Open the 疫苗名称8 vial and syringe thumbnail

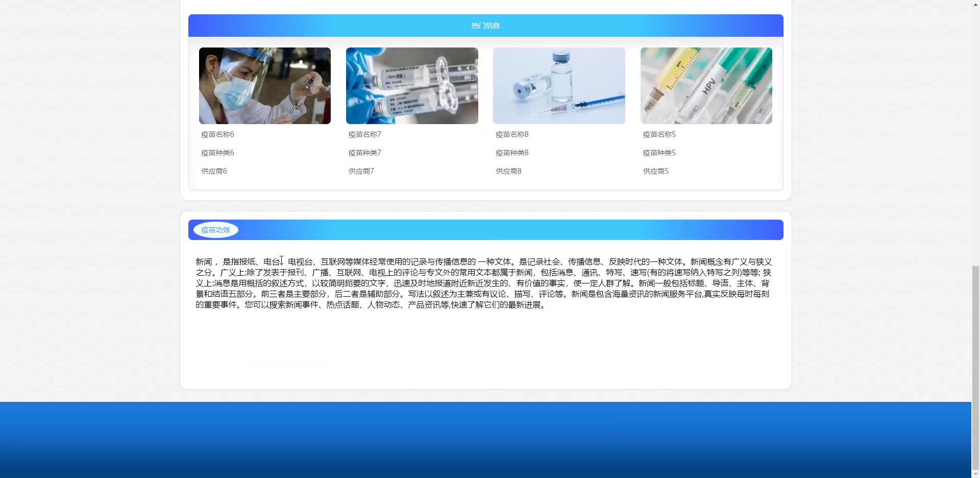[x=559, y=86]
